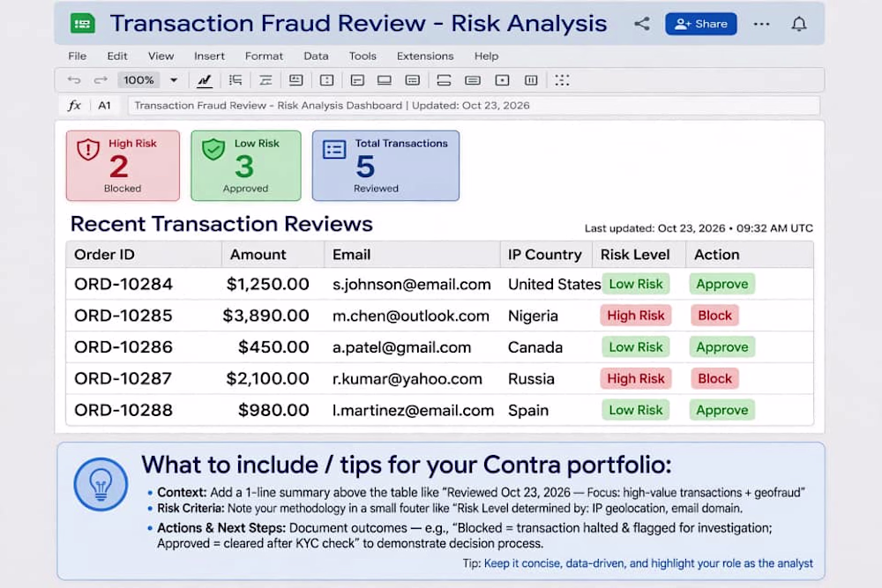Select the $2,100.00 amount cell
Screen dimensions: 882x588
click(268, 378)
